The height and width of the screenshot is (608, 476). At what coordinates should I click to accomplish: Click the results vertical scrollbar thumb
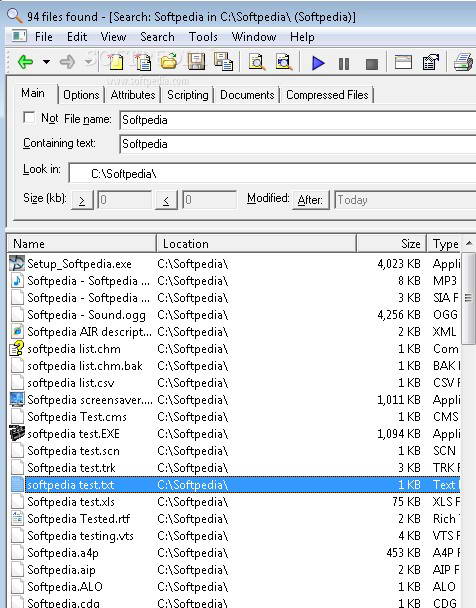pos(468,298)
